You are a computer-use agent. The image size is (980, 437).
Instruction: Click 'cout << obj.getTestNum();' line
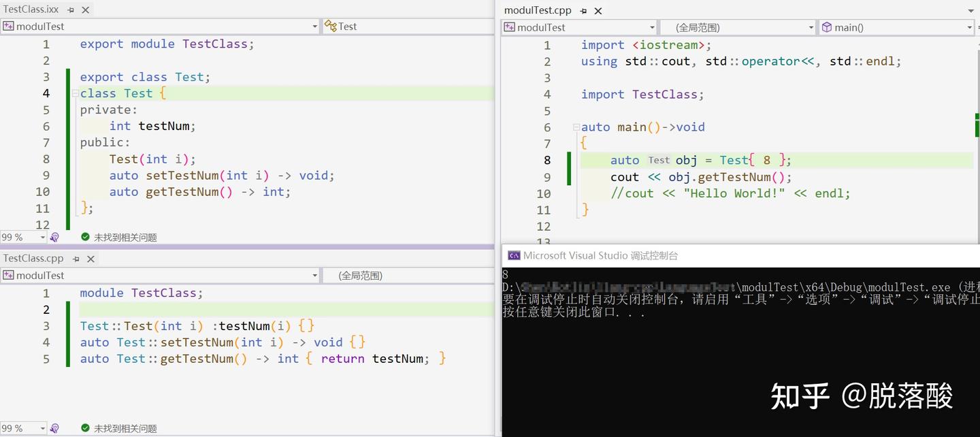701,178
